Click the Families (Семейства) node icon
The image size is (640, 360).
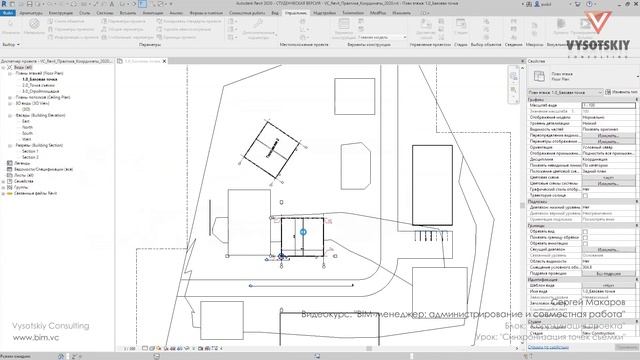tap(10, 181)
